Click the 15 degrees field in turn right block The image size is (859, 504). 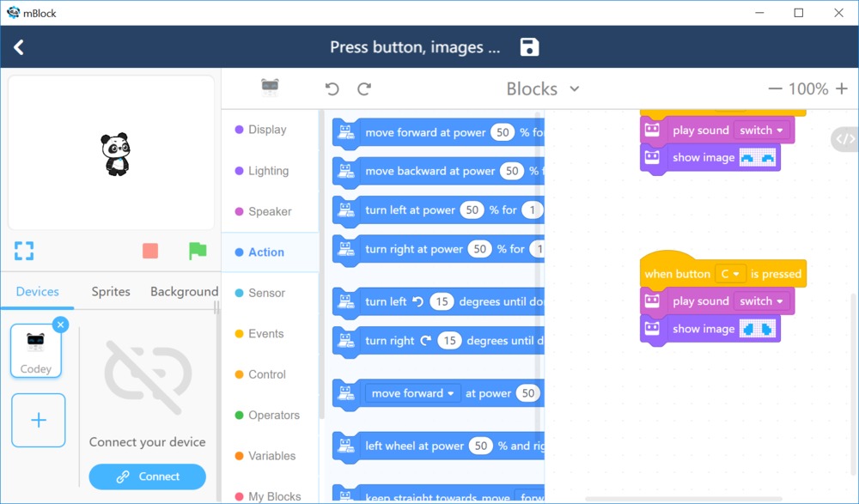(449, 341)
